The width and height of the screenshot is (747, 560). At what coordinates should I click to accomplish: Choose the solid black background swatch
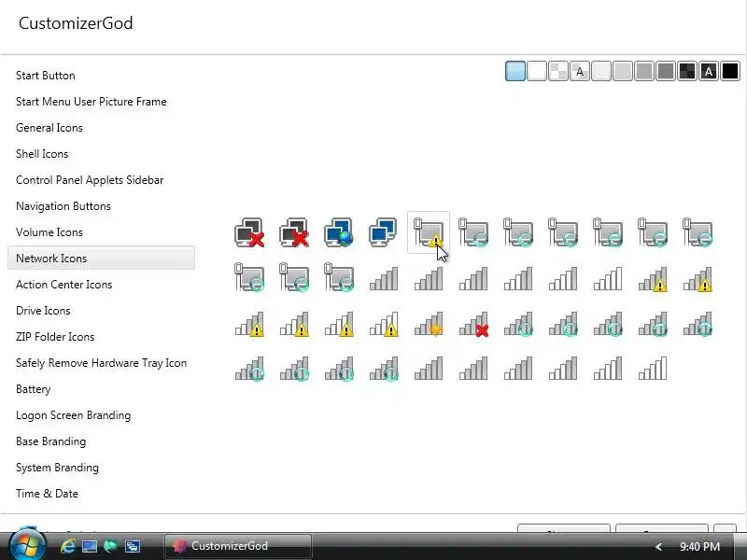click(x=730, y=72)
